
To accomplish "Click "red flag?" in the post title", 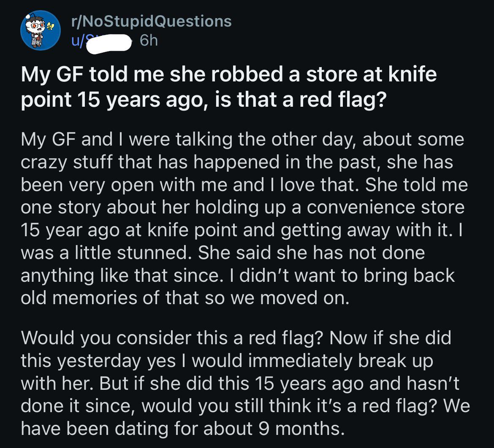I will pyautogui.click(x=343, y=100).
